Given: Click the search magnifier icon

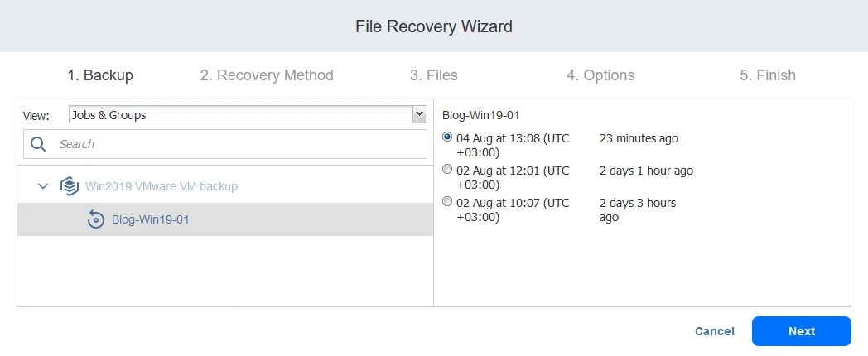Looking at the screenshot, I should tap(38, 144).
